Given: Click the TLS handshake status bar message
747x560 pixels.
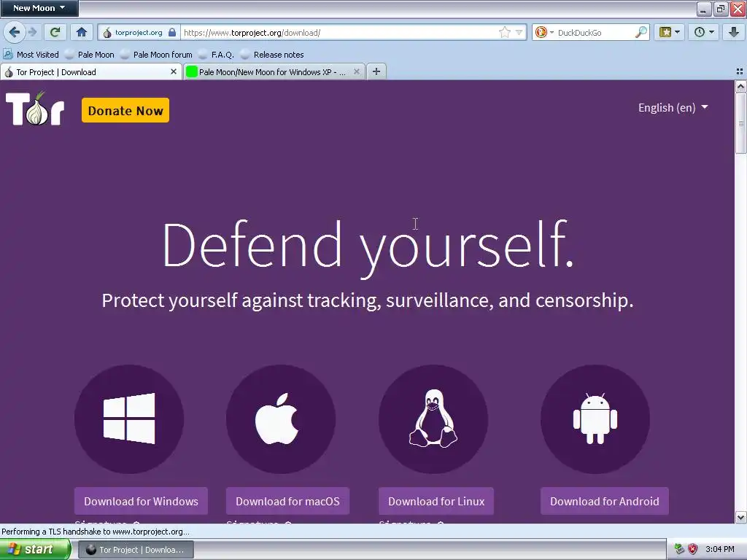Looking at the screenshot, I should [x=96, y=532].
